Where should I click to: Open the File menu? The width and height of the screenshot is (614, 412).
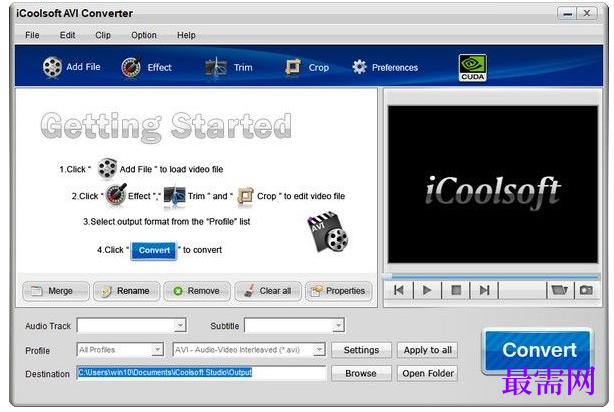tap(32, 35)
